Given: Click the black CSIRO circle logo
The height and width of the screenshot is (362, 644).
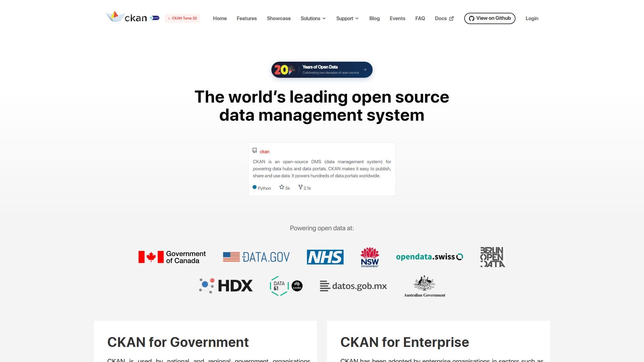Looking at the screenshot, I should point(297,286).
